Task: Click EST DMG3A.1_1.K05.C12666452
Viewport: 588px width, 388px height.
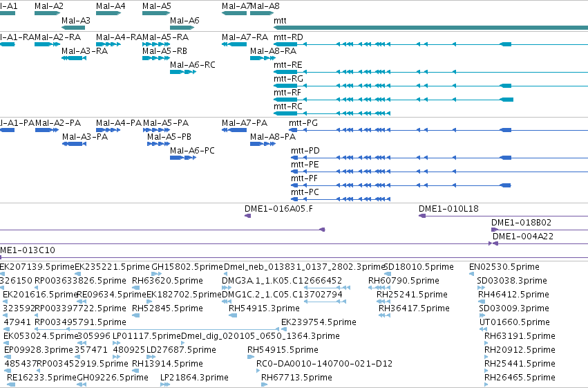Action: tap(282, 281)
